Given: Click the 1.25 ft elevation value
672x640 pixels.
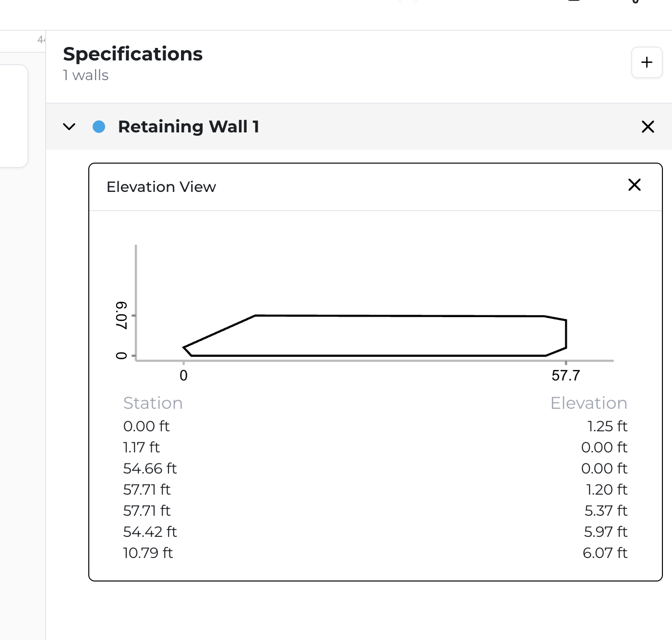Looking at the screenshot, I should pyautogui.click(x=607, y=426).
